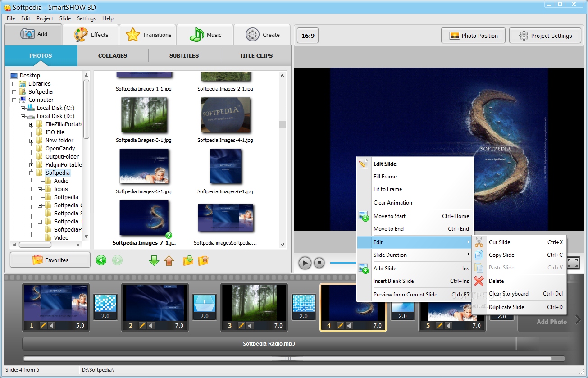
Task: Click pencil edit icon on slide 3
Action: point(242,325)
